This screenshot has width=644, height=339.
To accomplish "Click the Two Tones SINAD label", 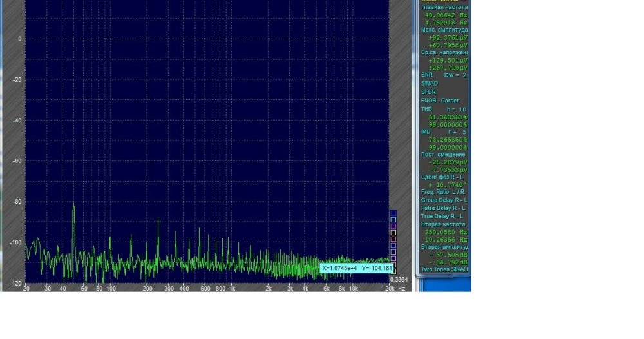I will (x=444, y=269).
